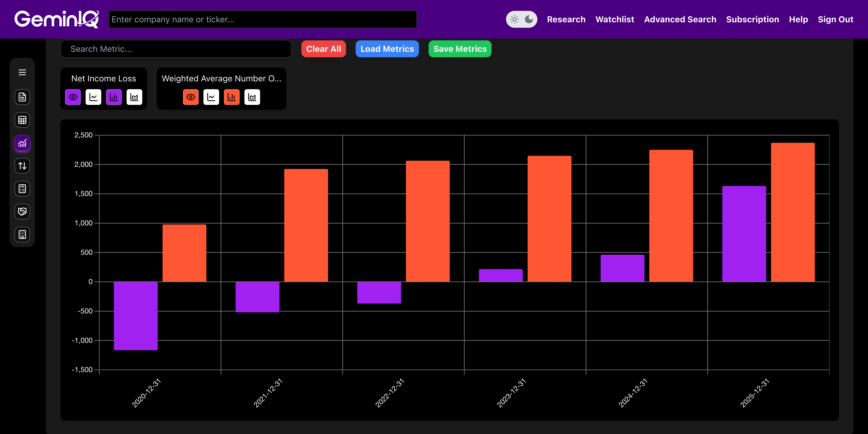This screenshot has height=434, width=868.
Task: Click the up-down arrows compare icon
Action: [22, 166]
